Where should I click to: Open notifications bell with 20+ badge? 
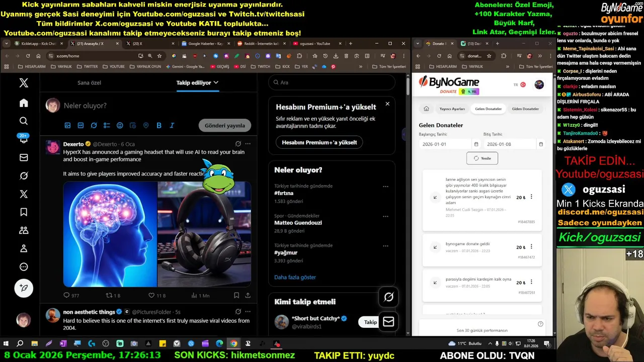(x=24, y=139)
